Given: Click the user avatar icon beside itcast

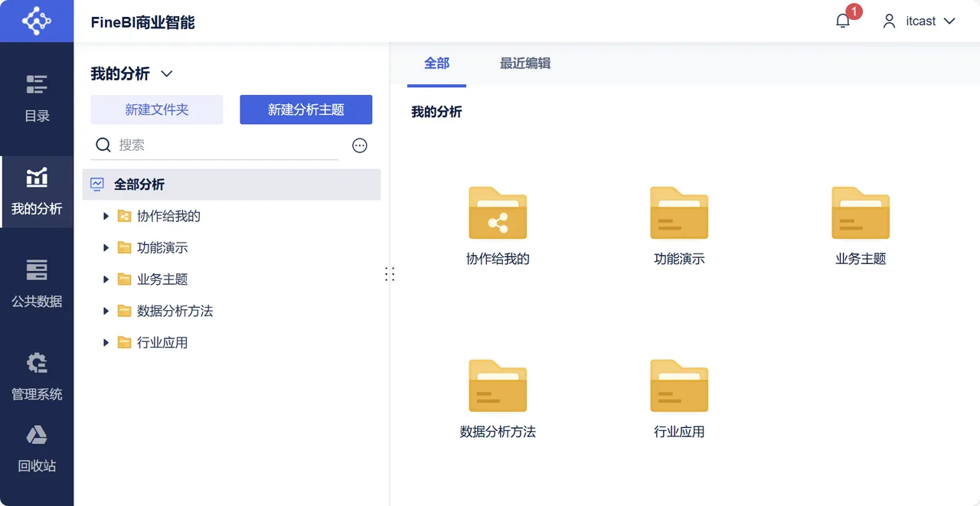Looking at the screenshot, I should click(x=889, y=21).
